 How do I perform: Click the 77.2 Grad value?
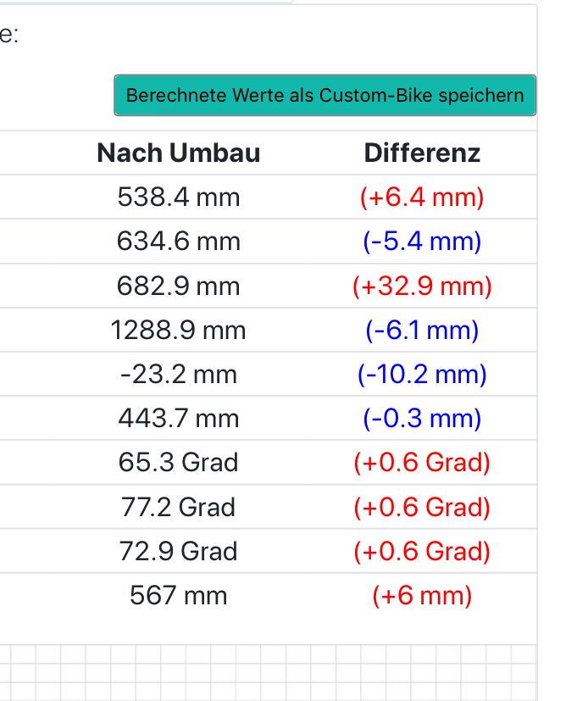179,507
